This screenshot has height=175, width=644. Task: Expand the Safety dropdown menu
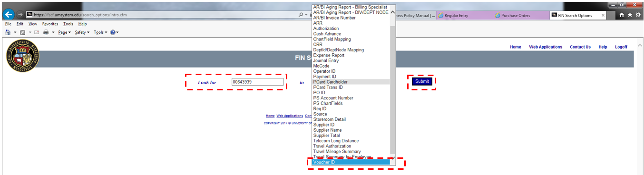point(82,32)
